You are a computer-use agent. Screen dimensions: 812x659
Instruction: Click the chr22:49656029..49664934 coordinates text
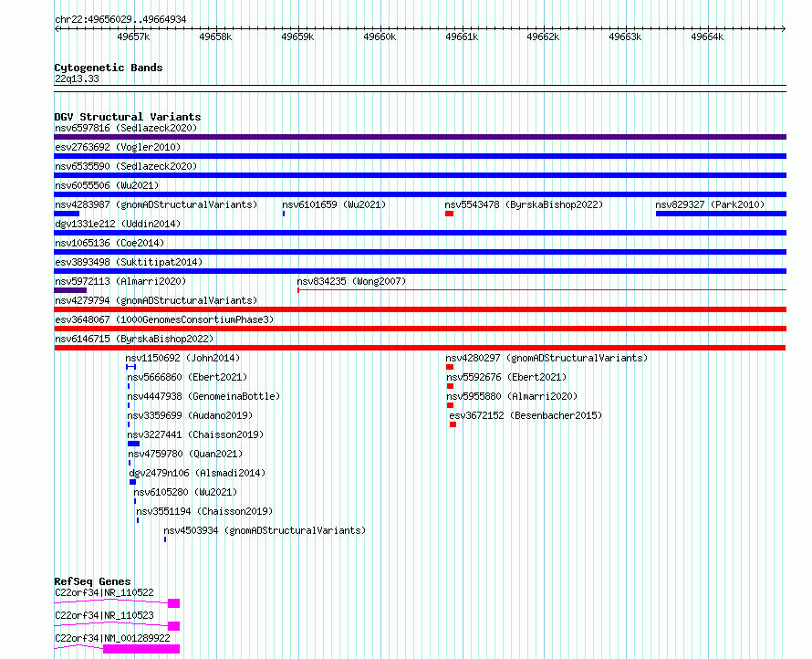pyautogui.click(x=120, y=19)
